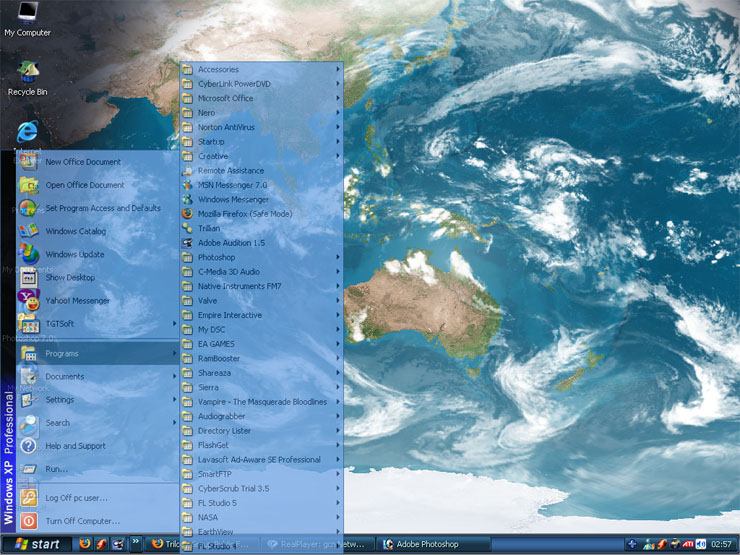Screen dimensions: 740x555
Task: Click the ATI icon in system tray
Action: (688, 544)
